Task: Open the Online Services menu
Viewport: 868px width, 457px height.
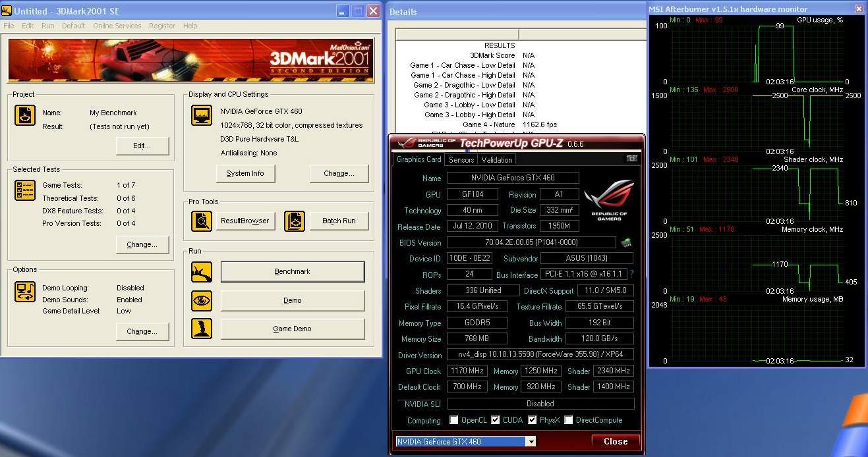Action: coord(117,26)
